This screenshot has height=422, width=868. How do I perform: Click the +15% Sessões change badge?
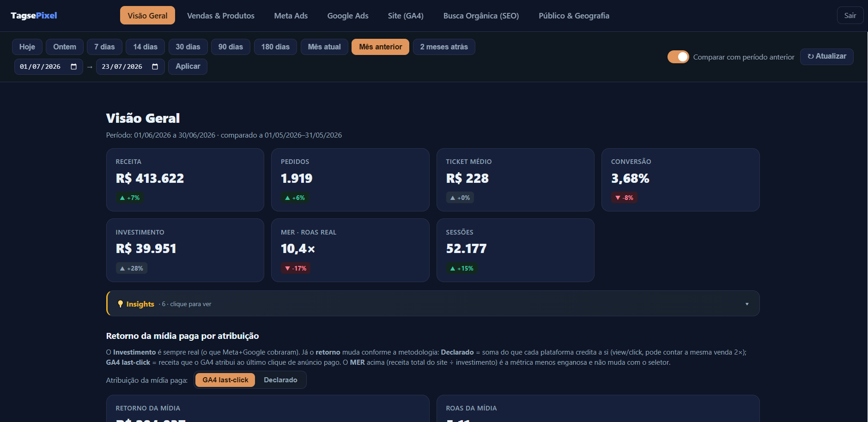462,268
